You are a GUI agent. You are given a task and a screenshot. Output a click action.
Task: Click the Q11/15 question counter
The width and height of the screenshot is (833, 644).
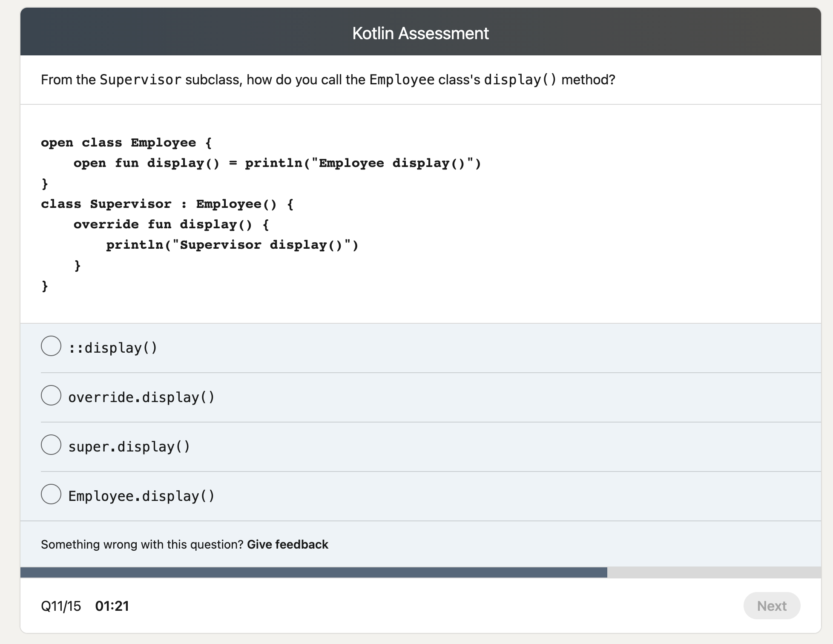[x=61, y=606]
